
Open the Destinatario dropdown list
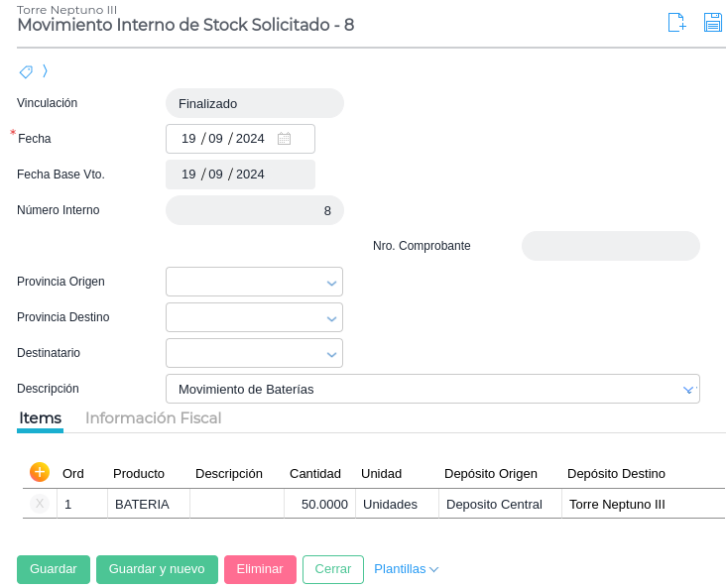332,354
